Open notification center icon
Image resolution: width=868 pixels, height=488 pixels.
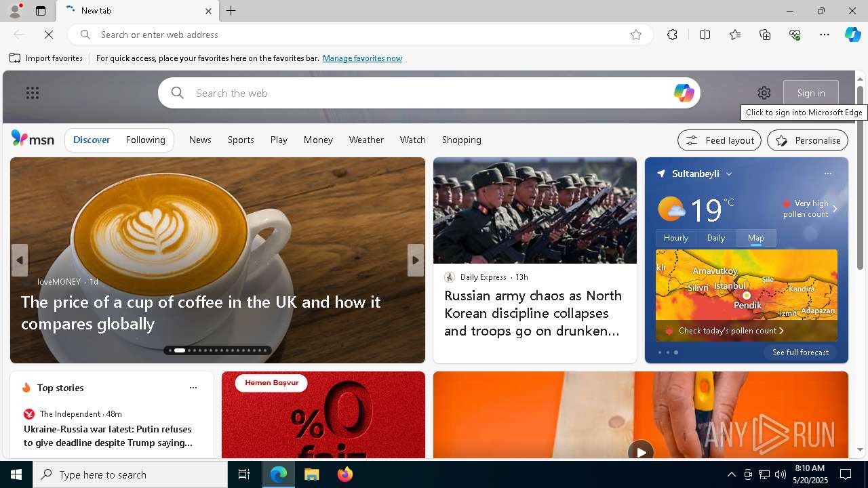tap(846, 474)
